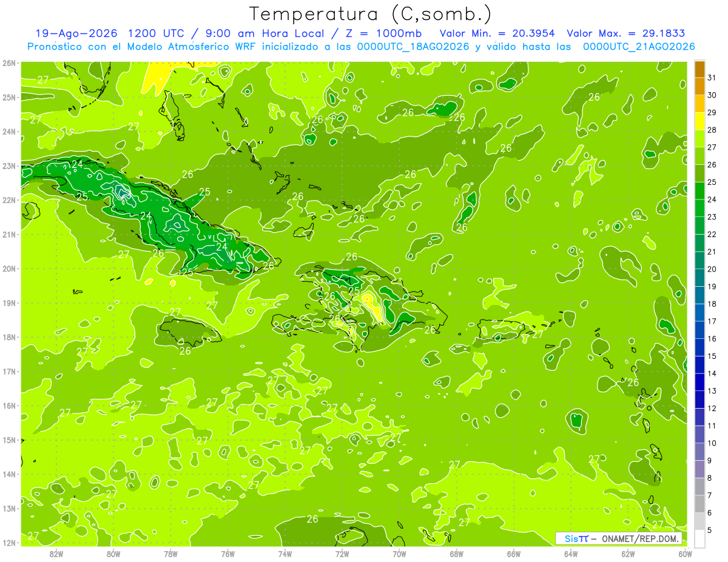Click the "62W" longitude axis label

(x=628, y=554)
